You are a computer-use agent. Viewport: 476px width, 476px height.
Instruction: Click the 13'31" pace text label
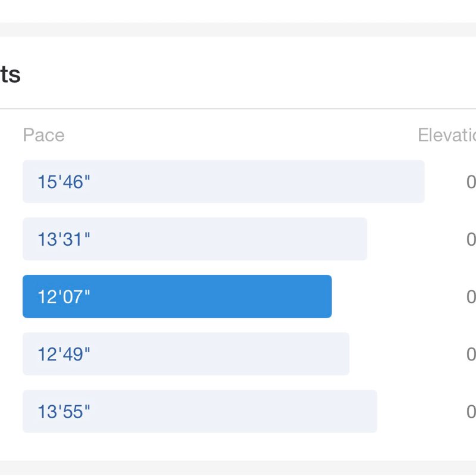64,239
